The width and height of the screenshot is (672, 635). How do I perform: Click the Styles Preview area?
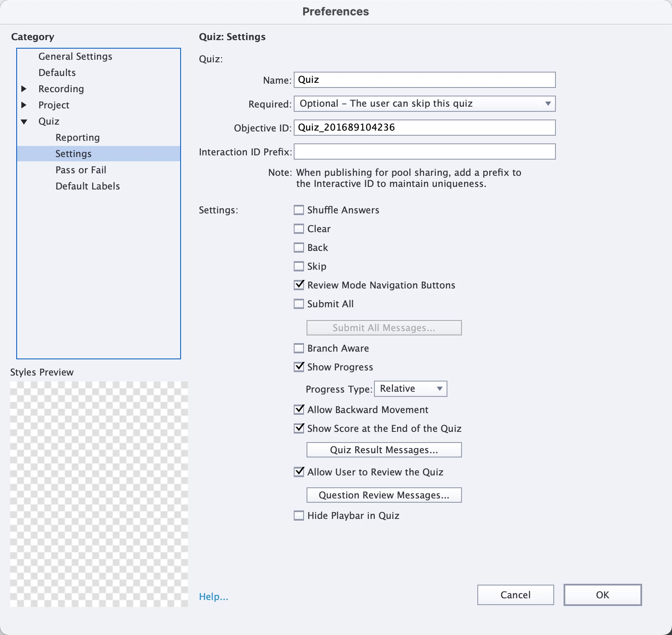tap(99, 494)
